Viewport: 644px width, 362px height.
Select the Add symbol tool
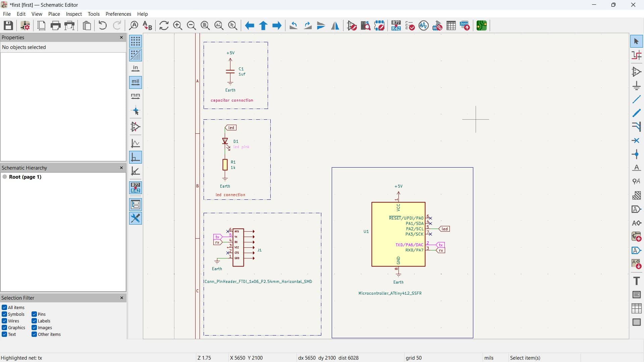point(636,72)
